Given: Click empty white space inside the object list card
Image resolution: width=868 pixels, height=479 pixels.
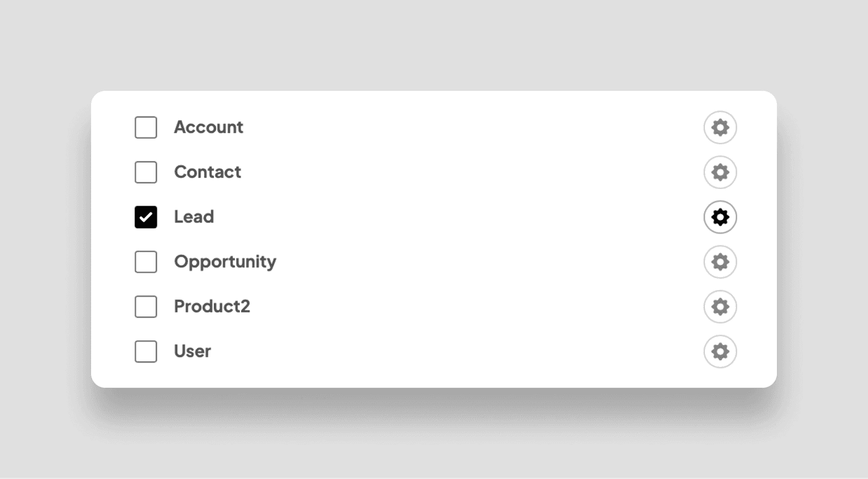Looking at the screenshot, I should click(465, 239).
